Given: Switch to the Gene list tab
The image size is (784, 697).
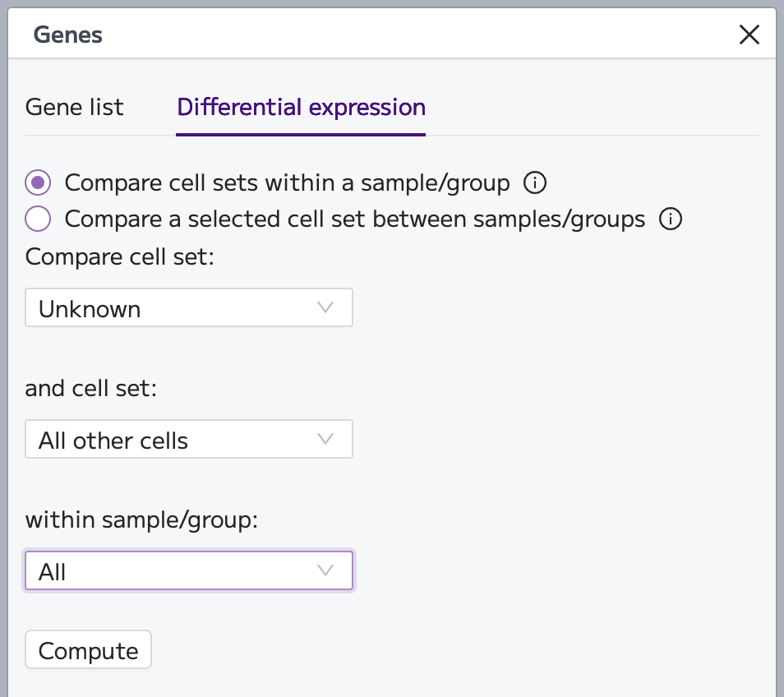Looking at the screenshot, I should tap(74, 108).
